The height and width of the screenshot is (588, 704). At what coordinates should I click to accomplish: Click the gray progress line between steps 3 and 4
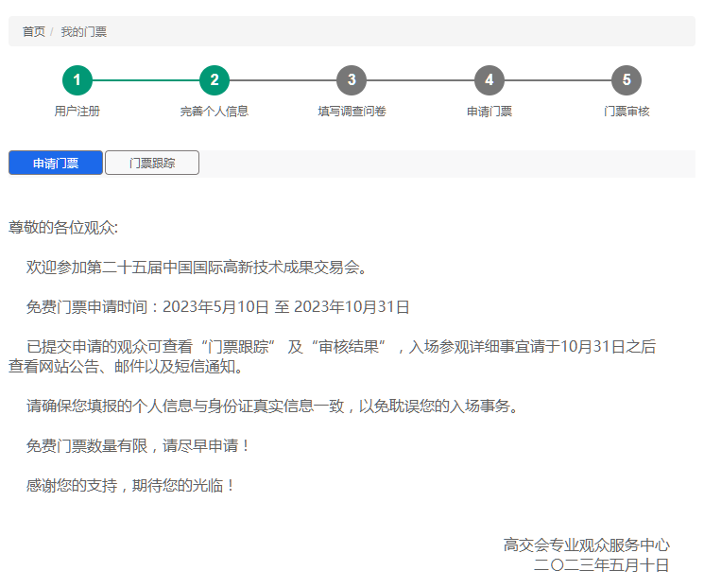point(420,80)
